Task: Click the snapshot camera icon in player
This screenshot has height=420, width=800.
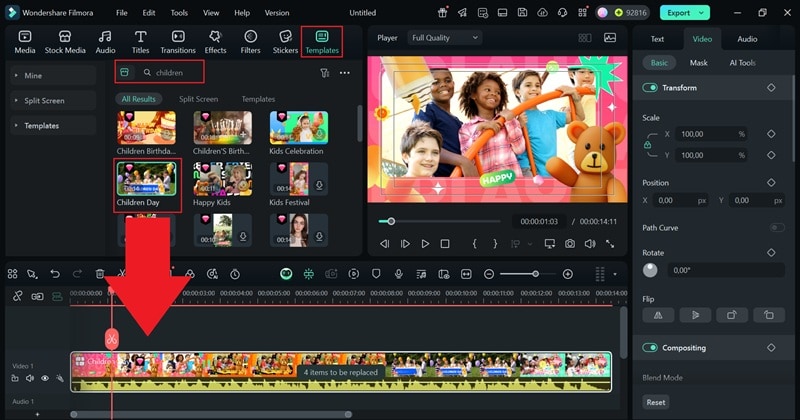Action: tap(570, 244)
